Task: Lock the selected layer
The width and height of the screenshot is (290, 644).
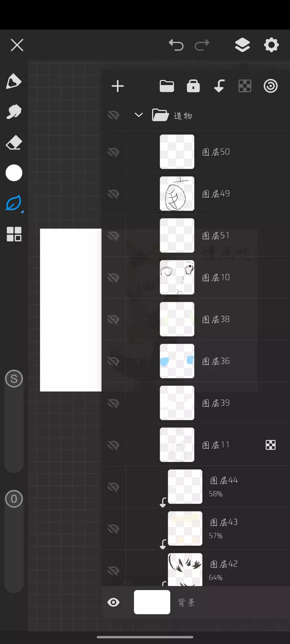Action: pos(193,86)
